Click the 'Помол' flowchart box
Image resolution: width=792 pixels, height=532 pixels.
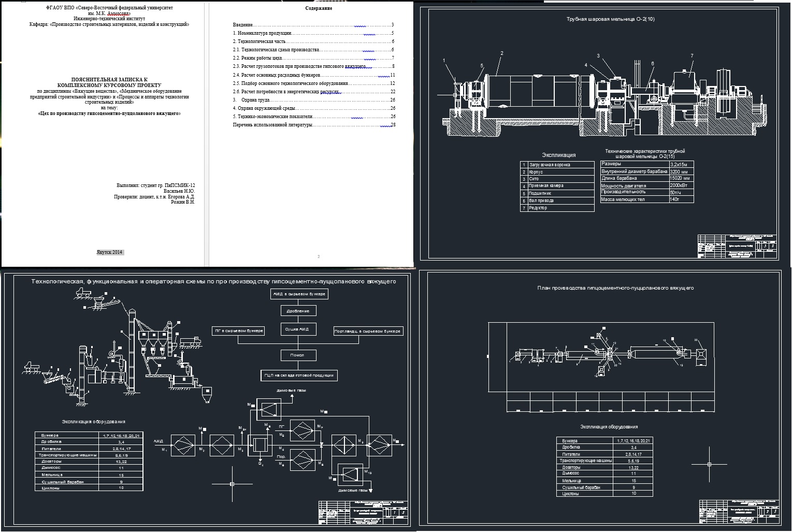click(x=298, y=355)
